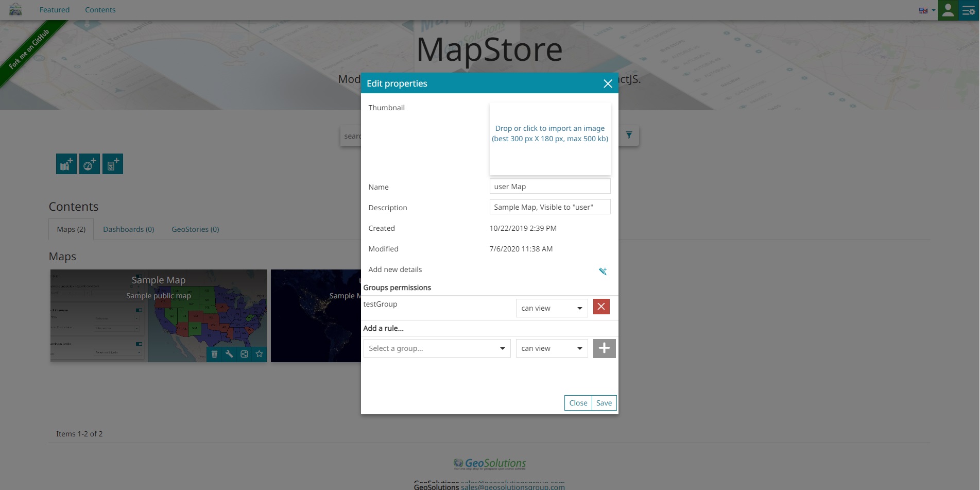Mark Sample Map as featured star
This screenshot has width=980, height=490.
tap(260, 354)
